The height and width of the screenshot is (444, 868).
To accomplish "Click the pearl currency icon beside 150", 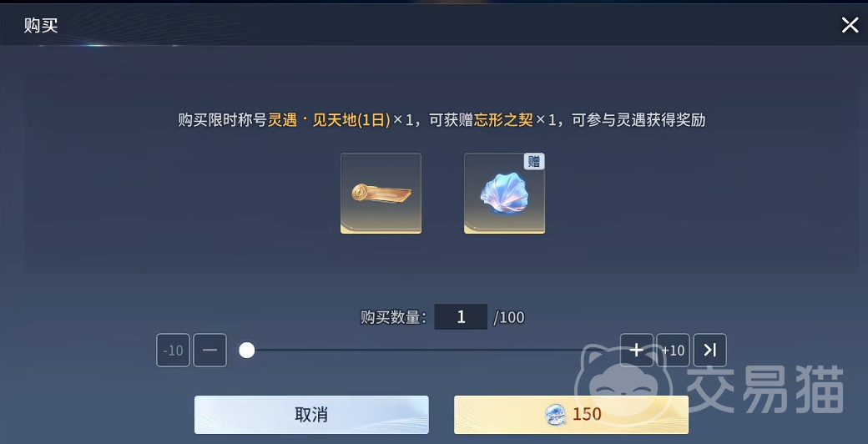I will (x=556, y=414).
